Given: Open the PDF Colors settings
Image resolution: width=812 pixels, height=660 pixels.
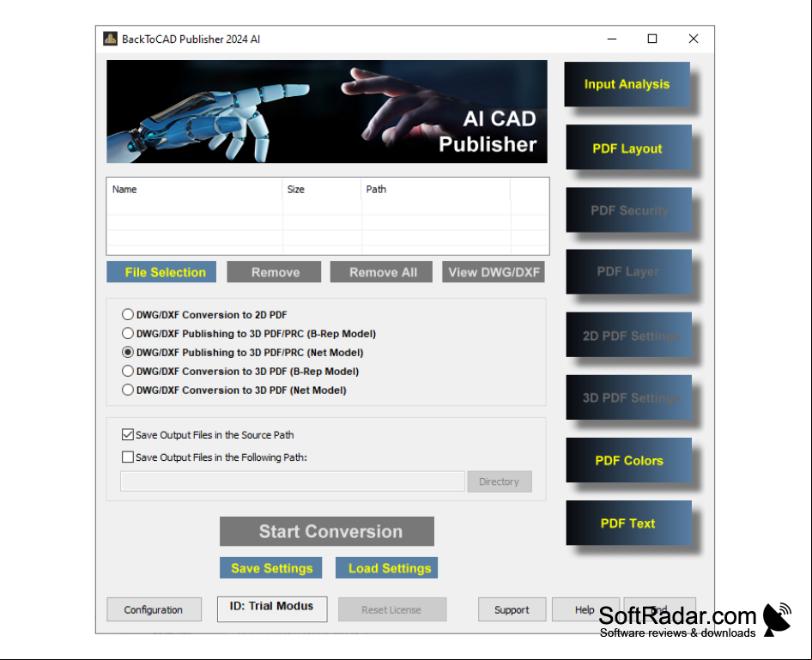Looking at the screenshot, I should 628,460.
